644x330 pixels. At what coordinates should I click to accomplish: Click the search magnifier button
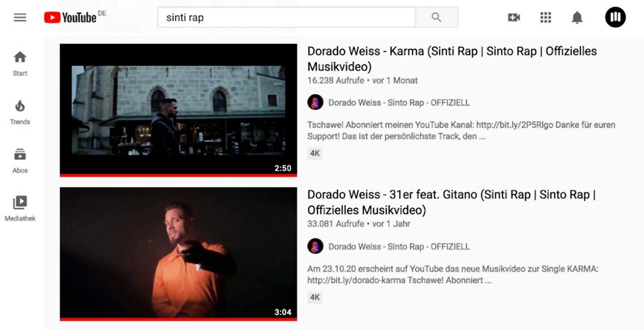point(436,17)
